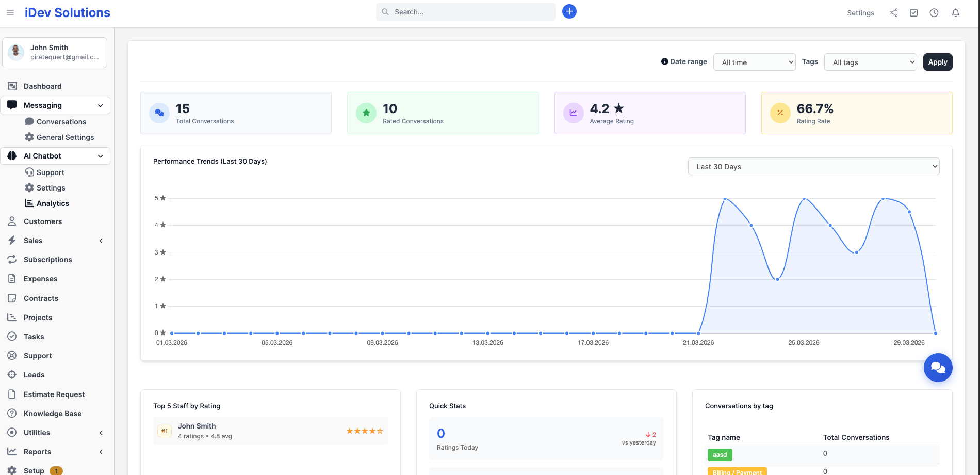980x475 pixels.
Task: Go to Estimate Request in sidebar
Action: coord(54,394)
